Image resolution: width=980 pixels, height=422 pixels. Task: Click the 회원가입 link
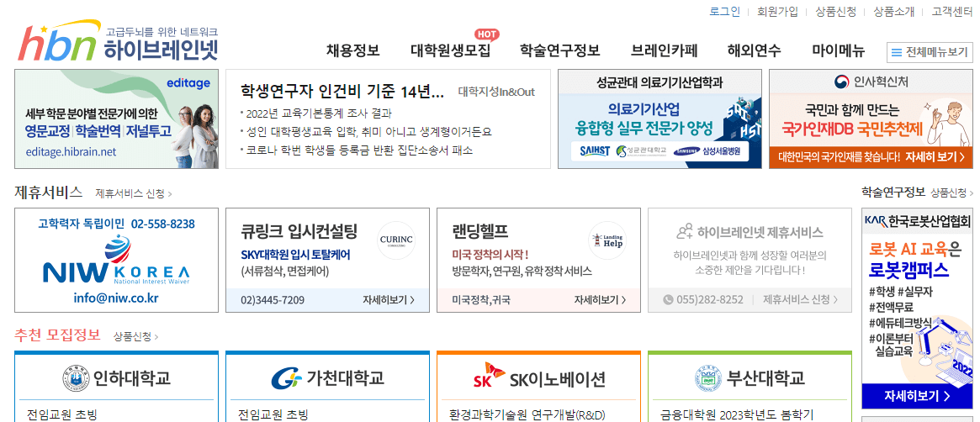coord(777,11)
